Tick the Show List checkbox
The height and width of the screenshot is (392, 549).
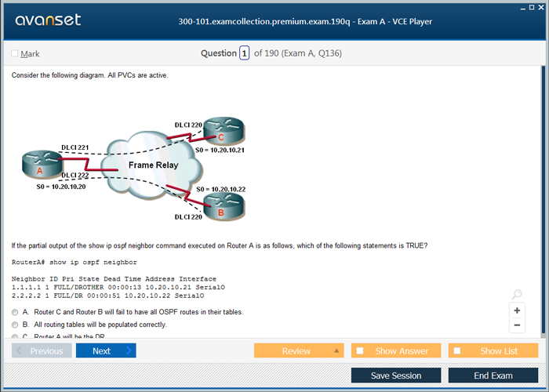coord(457,351)
